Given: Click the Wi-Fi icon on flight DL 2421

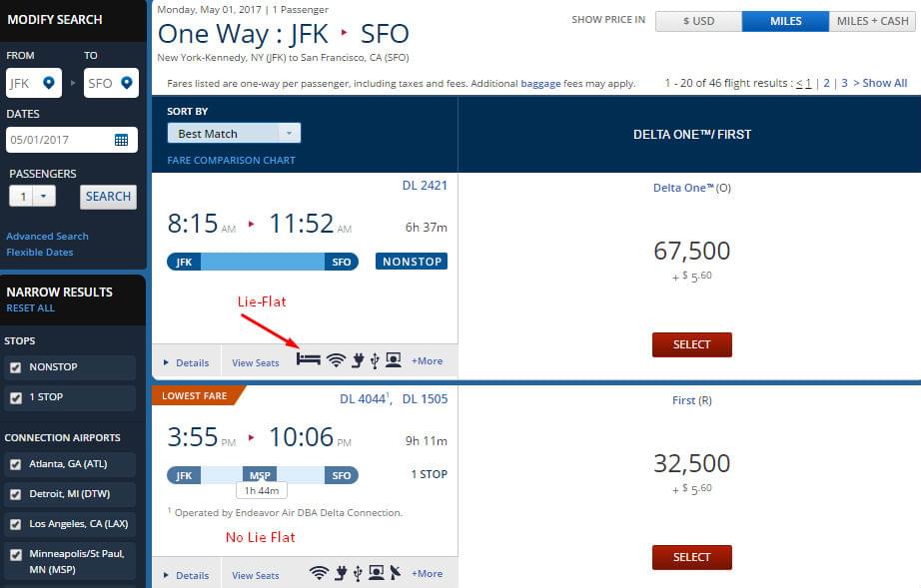Looking at the screenshot, I should [336, 359].
